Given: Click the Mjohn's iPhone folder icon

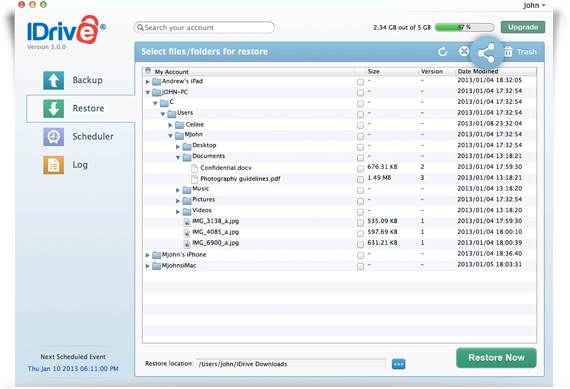Looking at the screenshot, I should [x=156, y=255].
